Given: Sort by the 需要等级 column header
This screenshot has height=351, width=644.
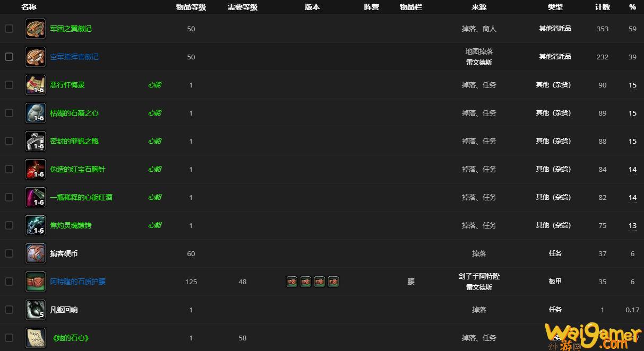Looking at the screenshot, I should pyautogui.click(x=243, y=7).
